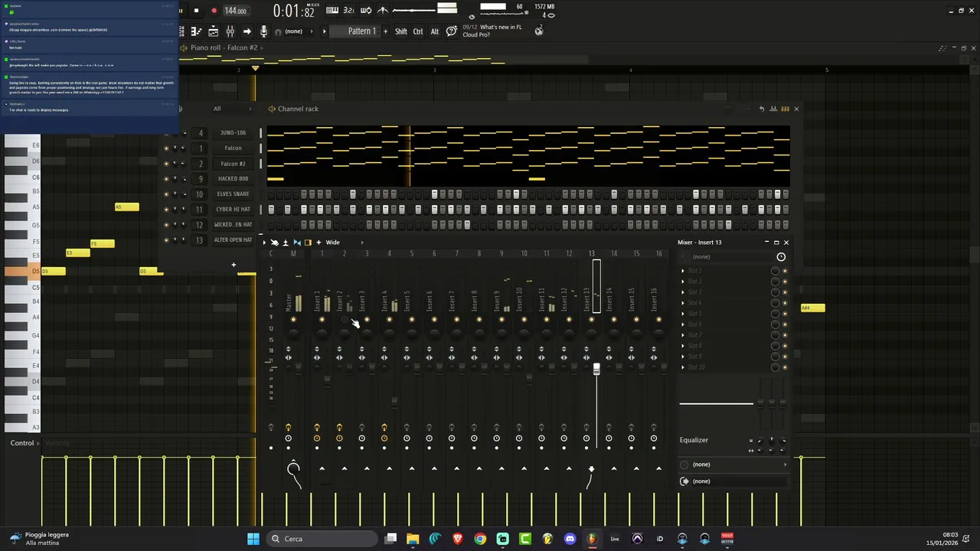Open Discord from the taskbar

click(x=570, y=539)
